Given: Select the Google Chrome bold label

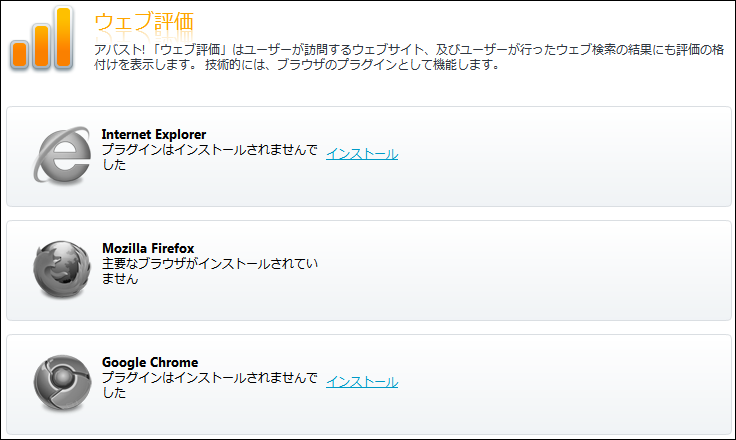Looking at the screenshot, I should 150,362.
